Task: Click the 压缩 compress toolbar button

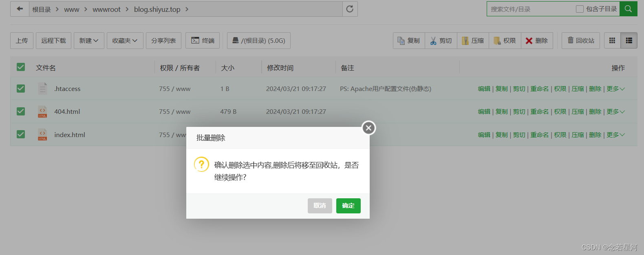Action: 473,41
